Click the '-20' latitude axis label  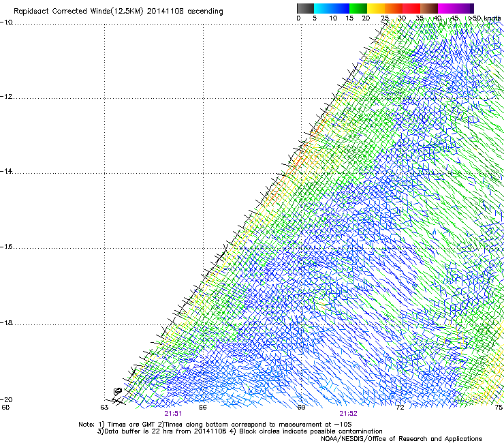tap(6, 399)
